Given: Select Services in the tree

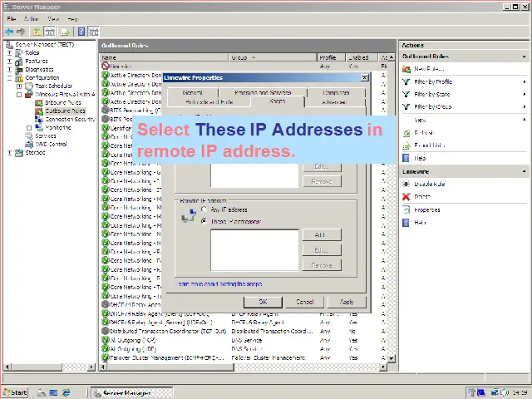Looking at the screenshot, I should coord(46,136).
